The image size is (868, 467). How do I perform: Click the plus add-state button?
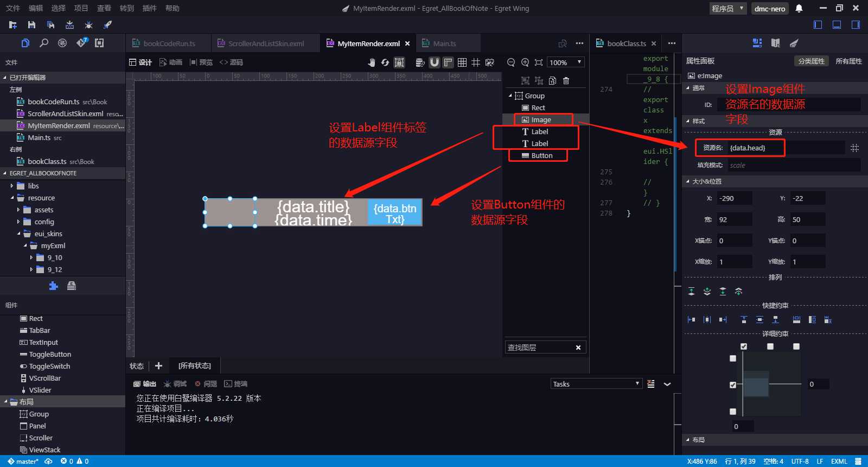[158, 366]
